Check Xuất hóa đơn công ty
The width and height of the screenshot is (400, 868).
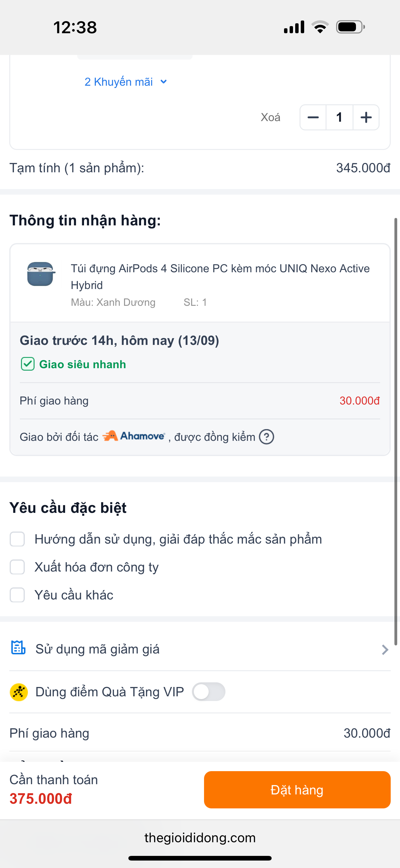pos(17,567)
